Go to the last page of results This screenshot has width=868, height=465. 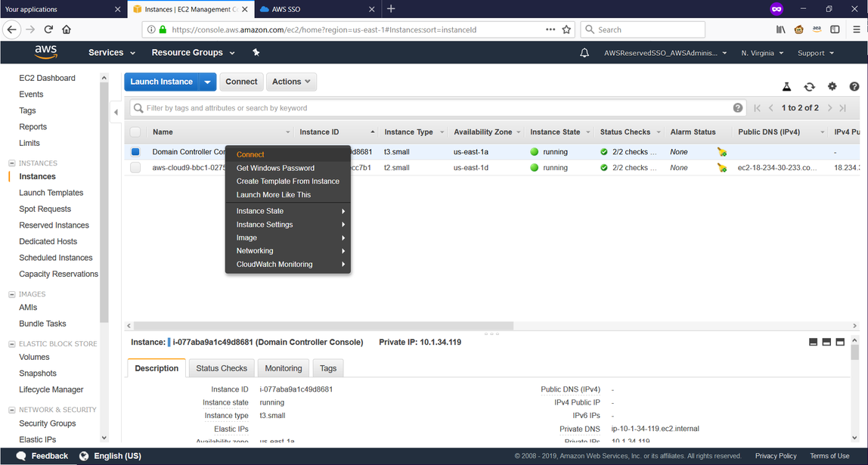[x=842, y=108]
